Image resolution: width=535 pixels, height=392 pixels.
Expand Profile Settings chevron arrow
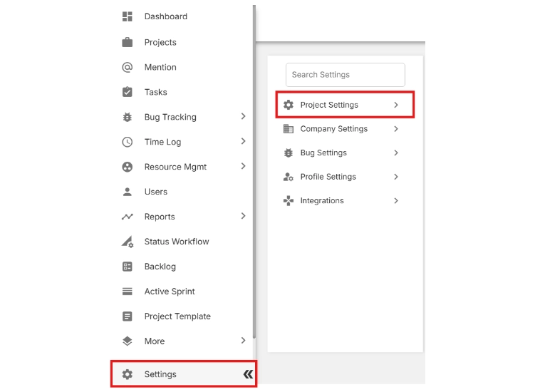[396, 177]
